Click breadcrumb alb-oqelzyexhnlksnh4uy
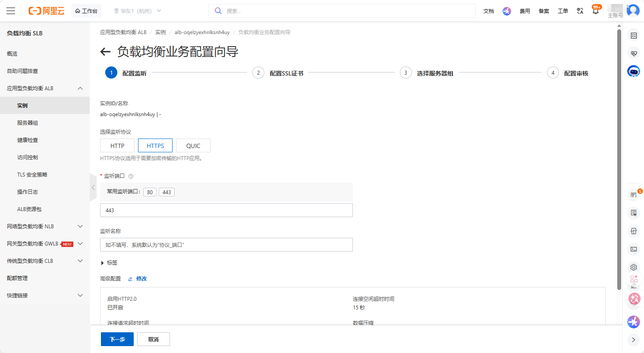The height and width of the screenshot is (353, 644). coord(202,32)
